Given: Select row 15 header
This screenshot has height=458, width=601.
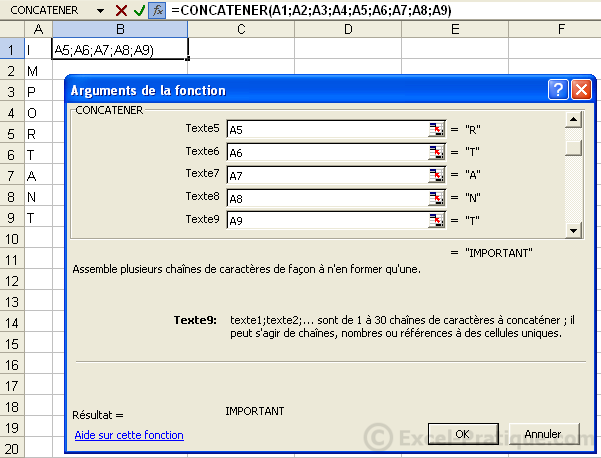Looking at the screenshot, I should [12, 344].
